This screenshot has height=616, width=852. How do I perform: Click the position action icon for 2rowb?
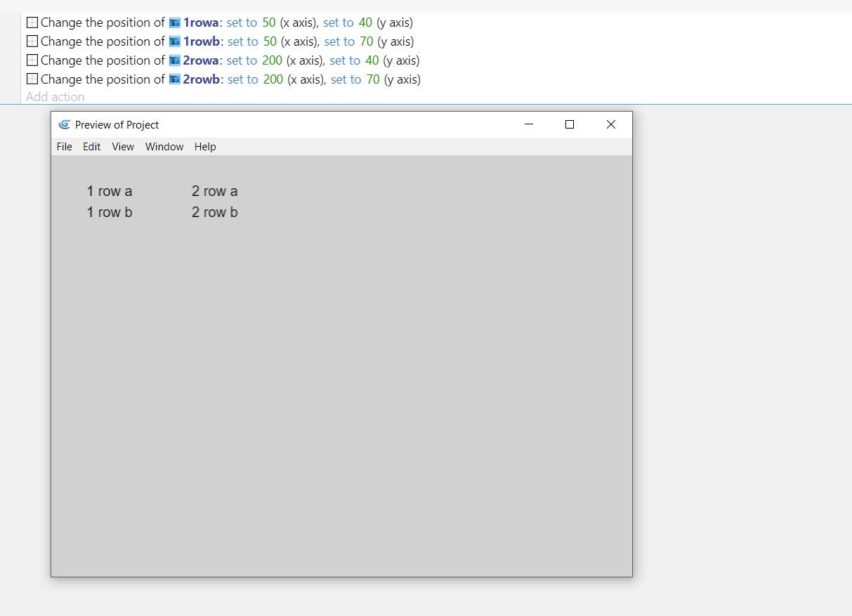(x=32, y=79)
